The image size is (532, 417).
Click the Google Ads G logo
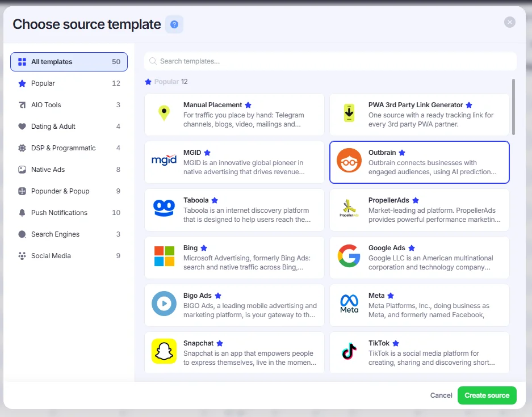tap(349, 256)
